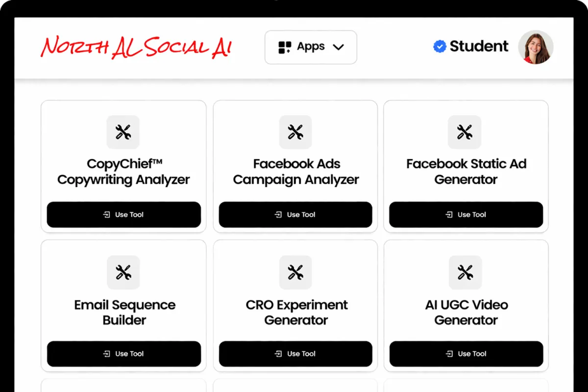Click the CopyChief Copywriting Analyzer tools icon
The height and width of the screenshot is (392, 588).
click(123, 132)
